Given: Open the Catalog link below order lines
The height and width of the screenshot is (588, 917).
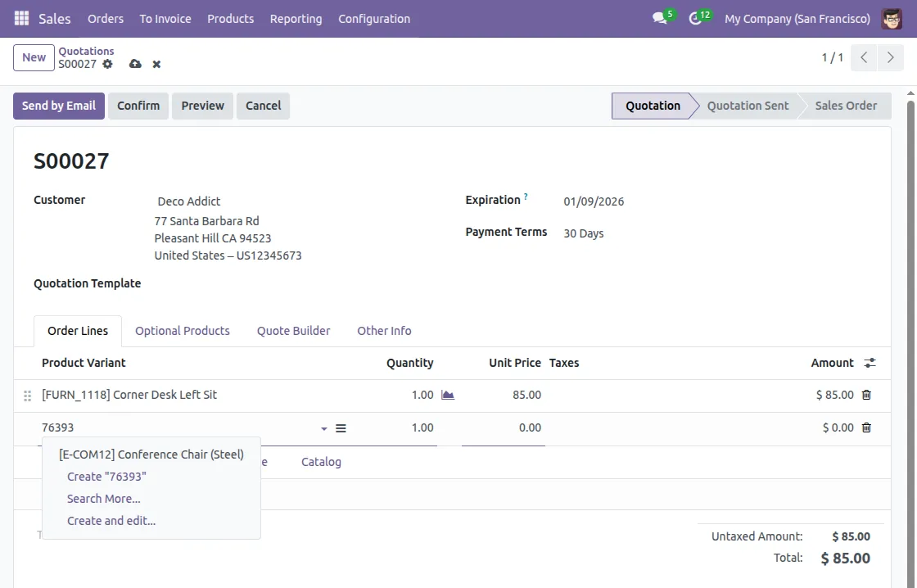Looking at the screenshot, I should coord(321,461).
